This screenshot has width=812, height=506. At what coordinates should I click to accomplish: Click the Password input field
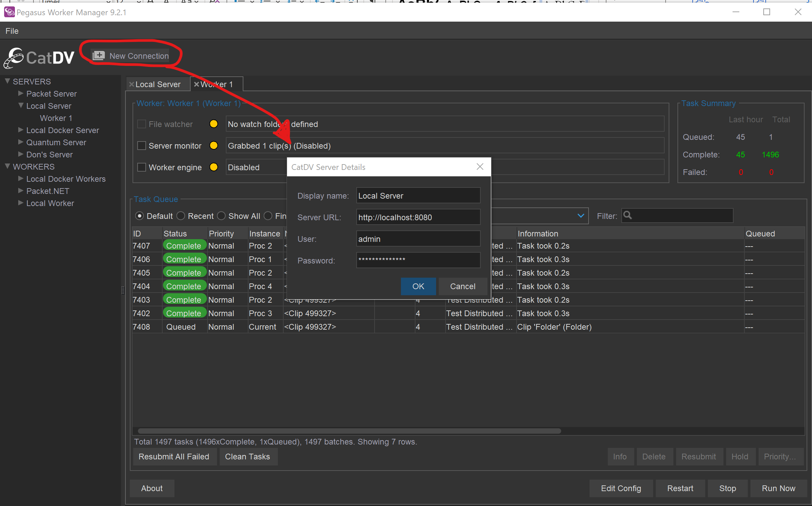click(418, 260)
